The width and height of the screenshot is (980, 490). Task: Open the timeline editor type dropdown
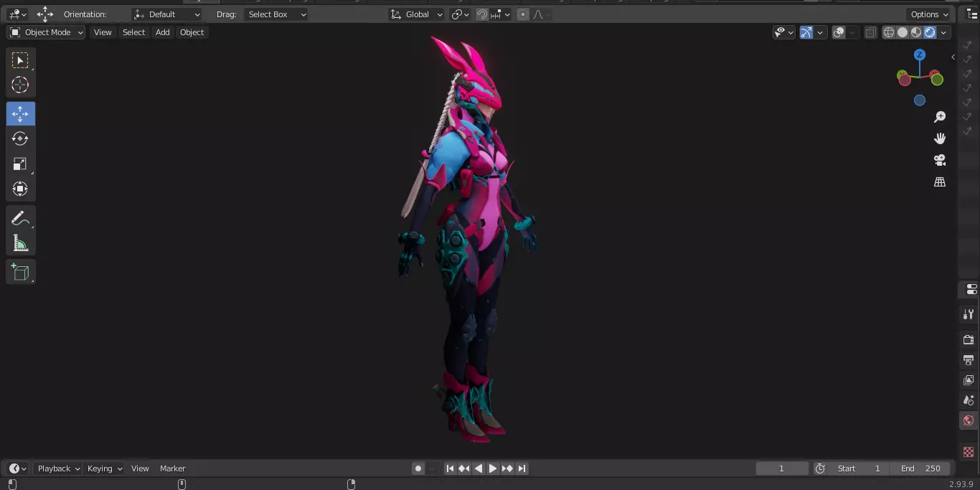pyautogui.click(x=17, y=468)
